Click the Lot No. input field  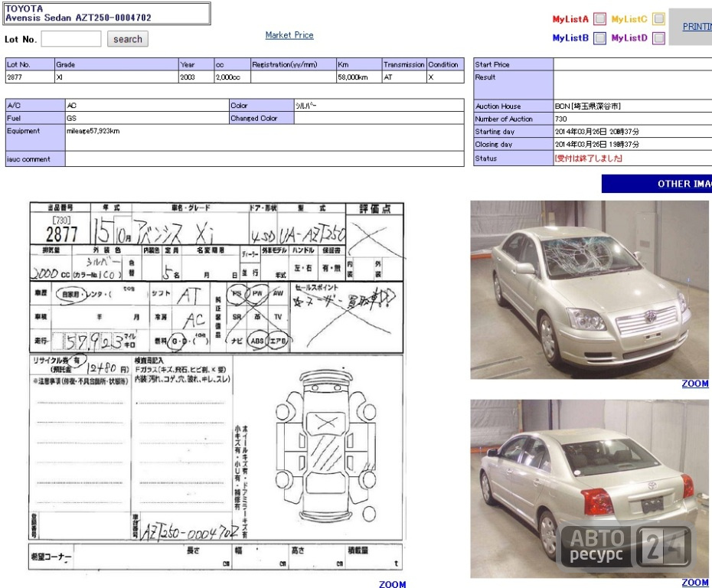71,39
